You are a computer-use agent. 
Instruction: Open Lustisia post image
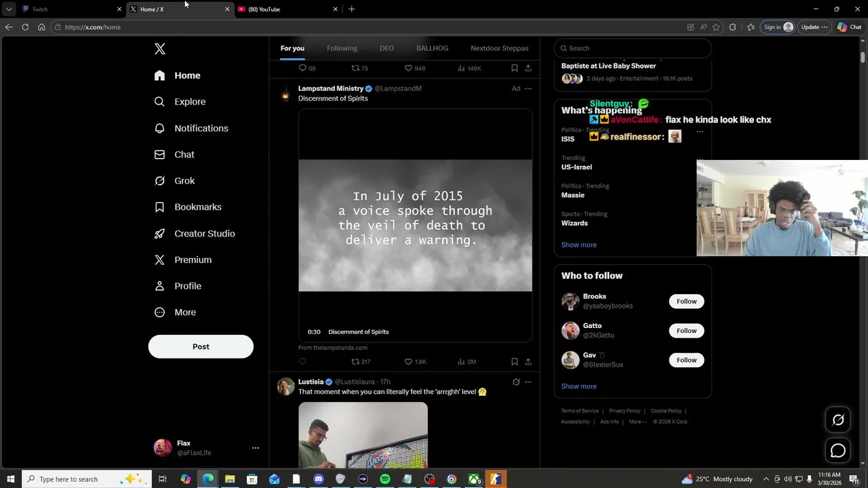click(x=363, y=435)
